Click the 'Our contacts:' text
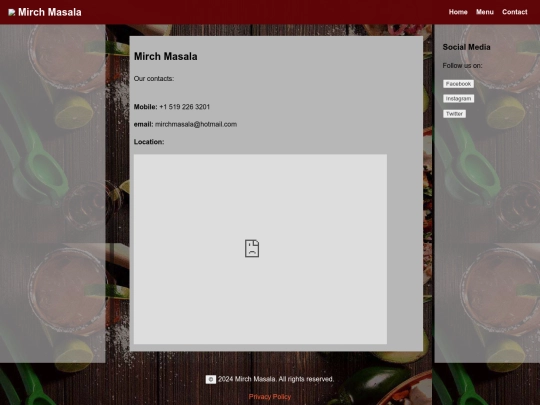540x405 pixels. point(154,79)
